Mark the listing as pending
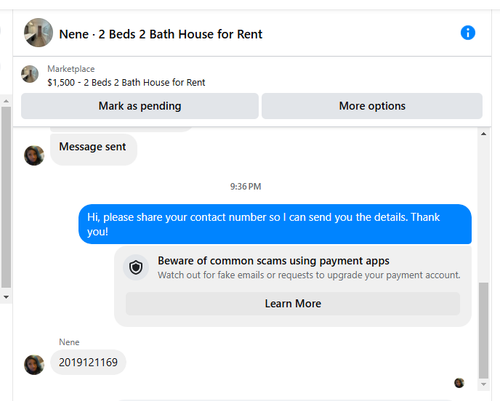This screenshot has width=500, height=401. [x=140, y=106]
